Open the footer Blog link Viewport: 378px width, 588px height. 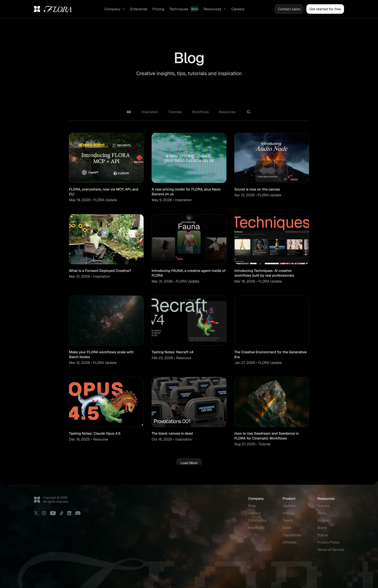point(252,506)
